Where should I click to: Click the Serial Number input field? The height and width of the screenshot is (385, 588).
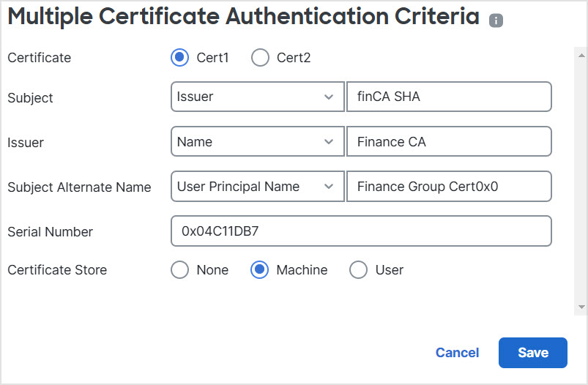(x=360, y=231)
